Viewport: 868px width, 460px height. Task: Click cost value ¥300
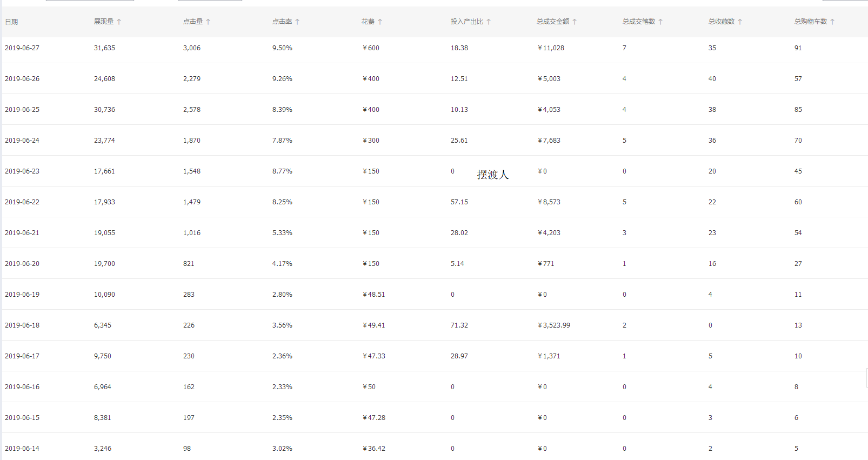click(x=371, y=141)
